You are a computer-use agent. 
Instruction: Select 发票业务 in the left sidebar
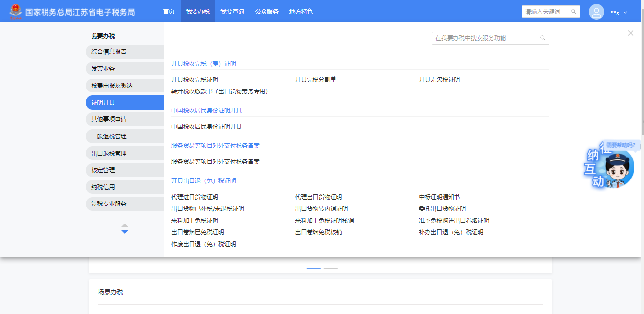click(x=103, y=69)
